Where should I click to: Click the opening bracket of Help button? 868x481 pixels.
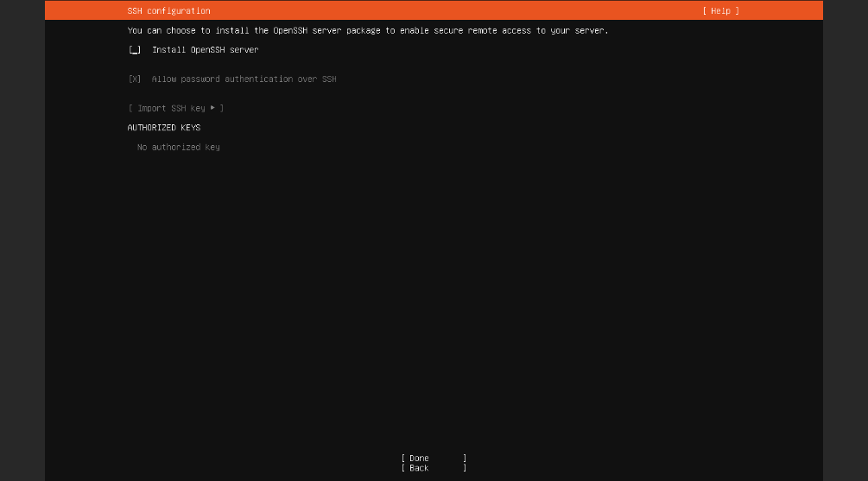click(x=705, y=11)
